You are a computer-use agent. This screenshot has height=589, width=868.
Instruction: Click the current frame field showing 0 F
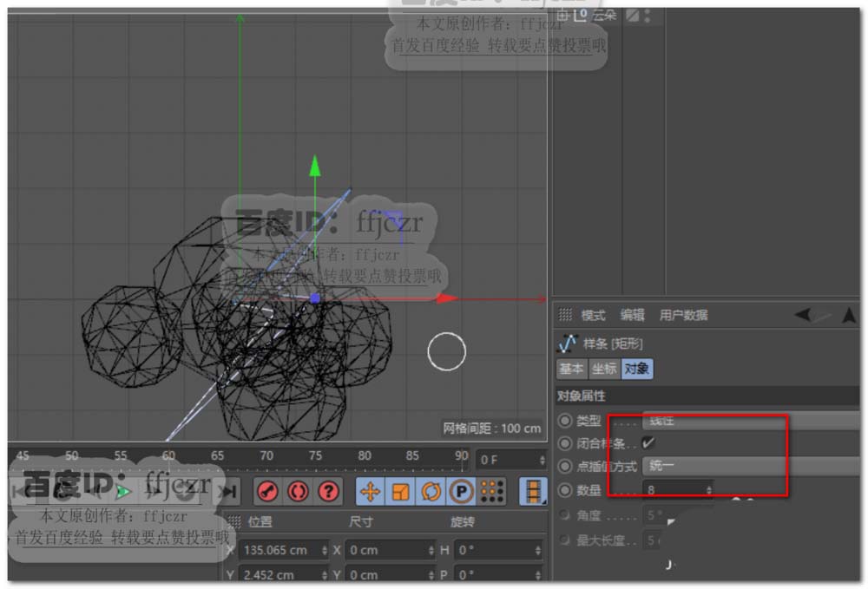pos(512,460)
